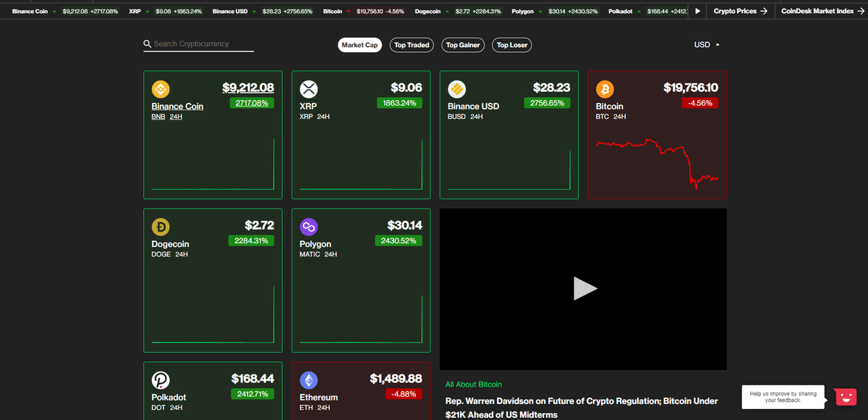The height and width of the screenshot is (420, 868).
Task: Open the CoinDesk Market Index link
Action: pyautogui.click(x=822, y=12)
